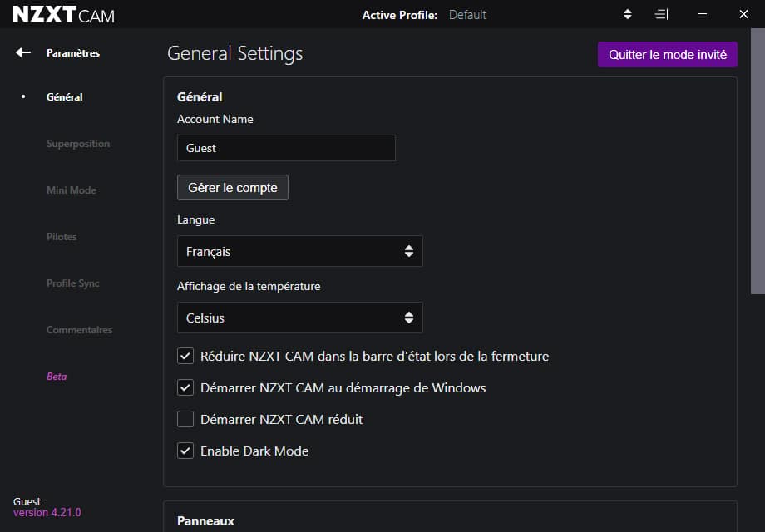Click the Panneaux section heading
This screenshot has width=765, height=532.
[x=205, y=521]
